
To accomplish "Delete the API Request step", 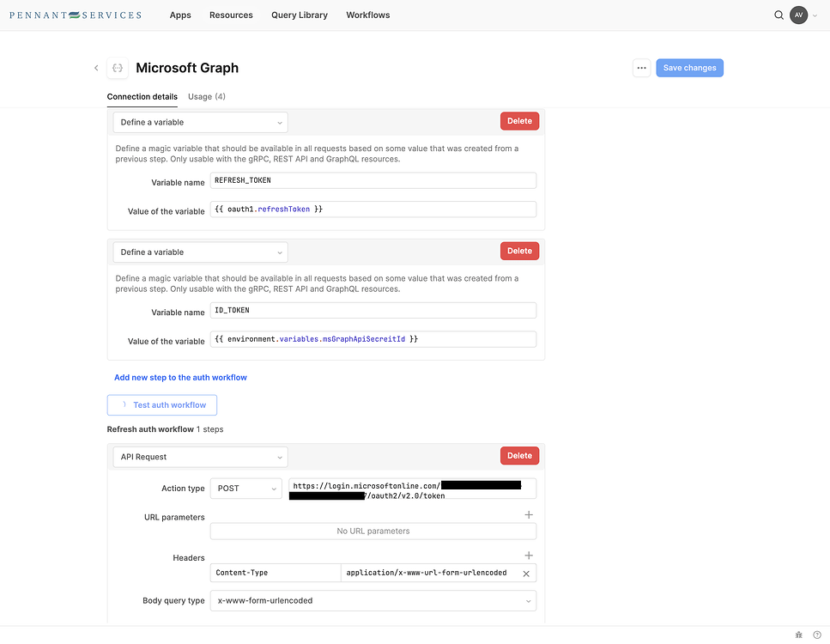I will click(x=519, y=455).
